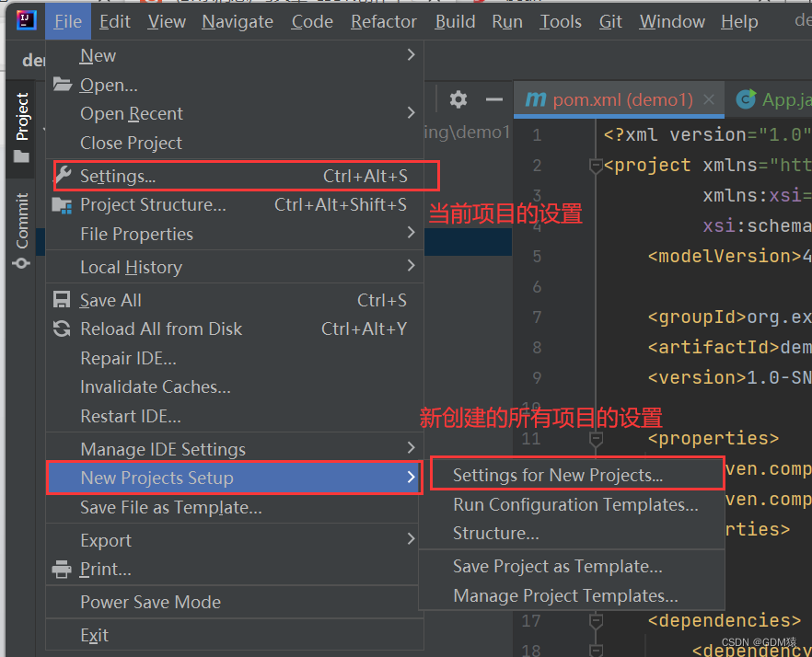Select Repair IDE... menu entry

tap(235, 358)
